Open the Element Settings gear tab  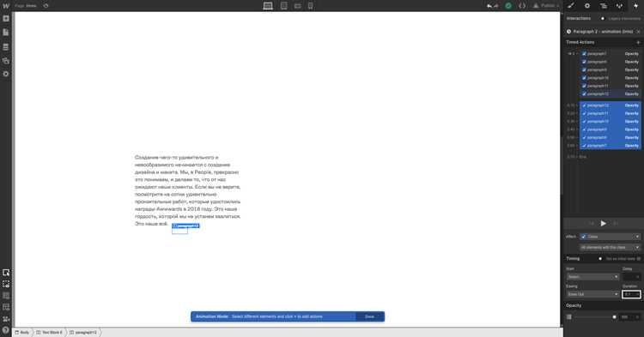tap(587, 6)
